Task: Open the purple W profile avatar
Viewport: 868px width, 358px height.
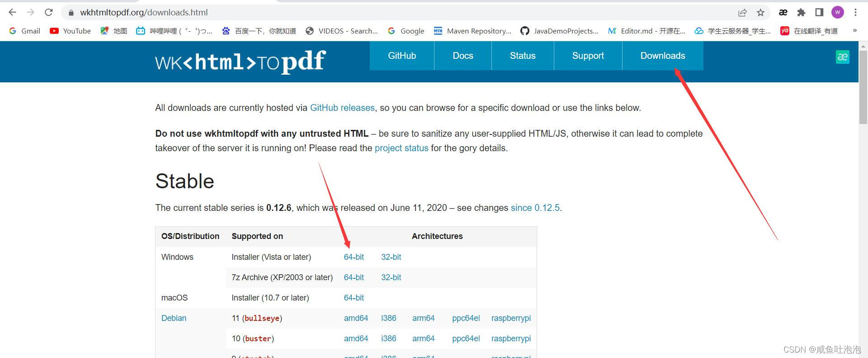Action: (x=837, y=13)
